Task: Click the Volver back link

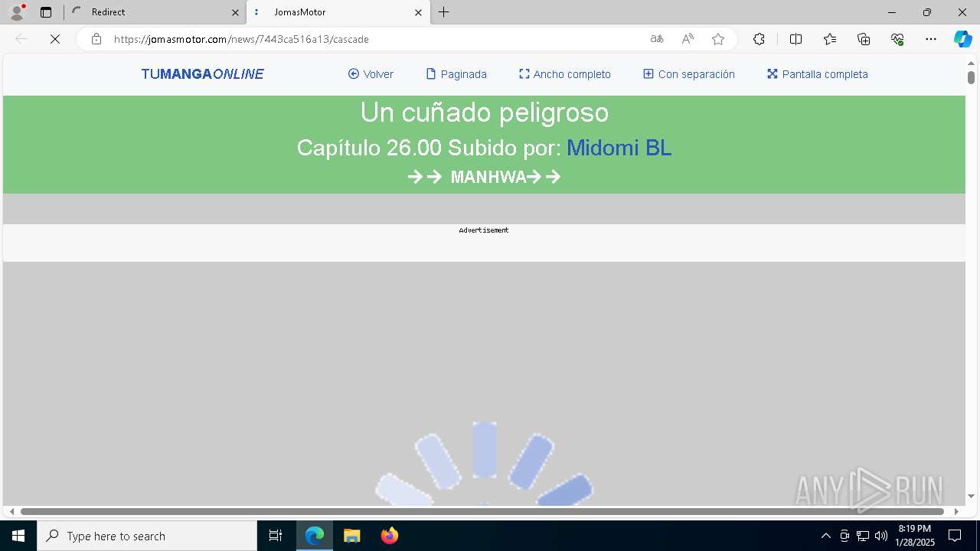Action: coord(371,74)
